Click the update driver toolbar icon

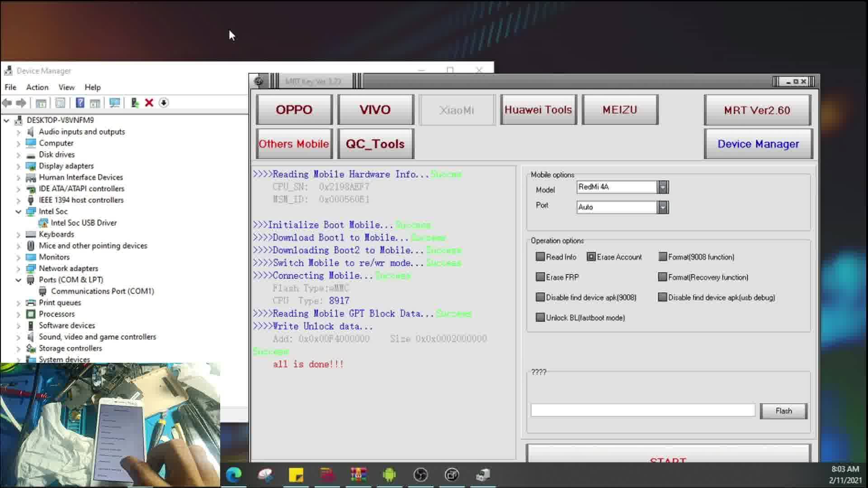135,103
